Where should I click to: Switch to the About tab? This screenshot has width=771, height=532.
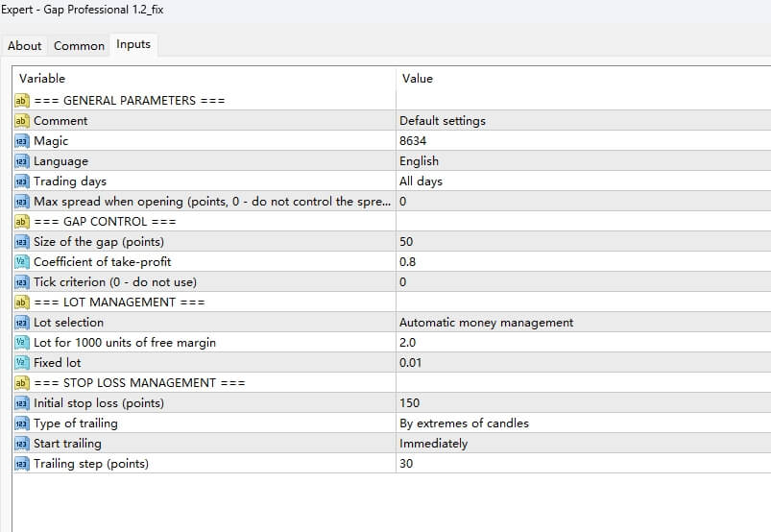[25, 46]
